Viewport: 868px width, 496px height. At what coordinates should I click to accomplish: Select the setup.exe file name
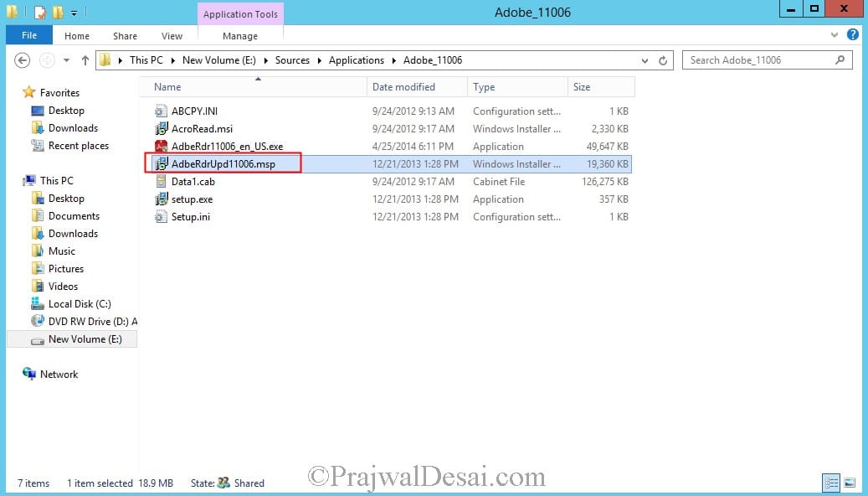[192, 199]
